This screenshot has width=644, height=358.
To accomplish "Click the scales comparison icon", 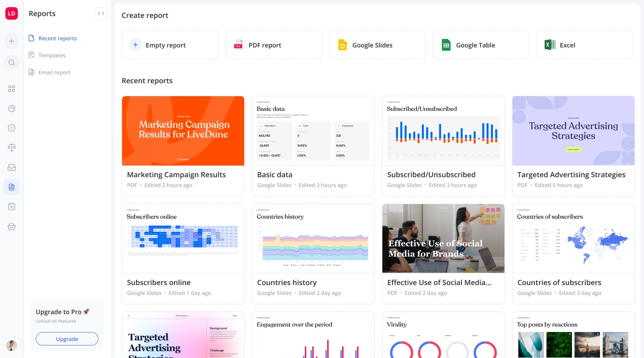I will 12,148.
